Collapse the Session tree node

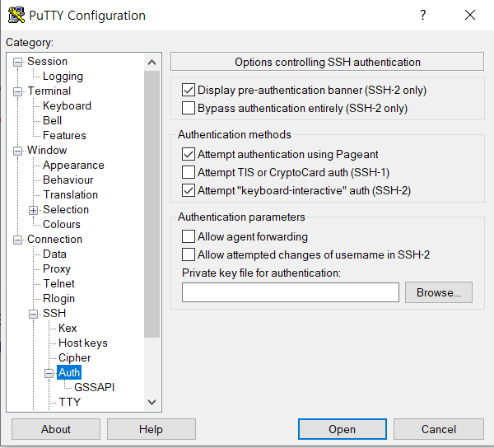17,62
